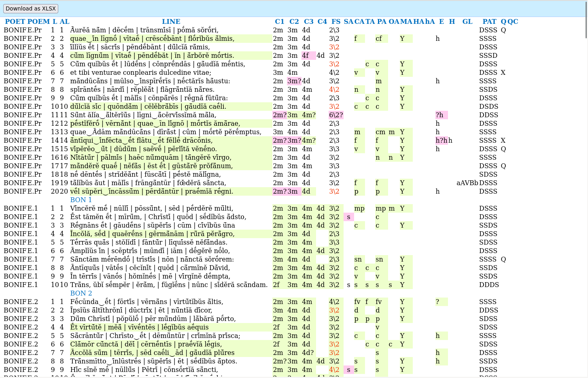
Task: Click the line 'pēstĭfĕrṓ | vērnānt | quae‿īn līgnō'
Action: (171, 123)
